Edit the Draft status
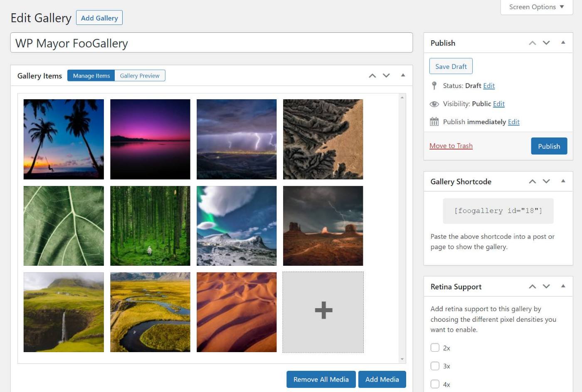 [489, 86]
